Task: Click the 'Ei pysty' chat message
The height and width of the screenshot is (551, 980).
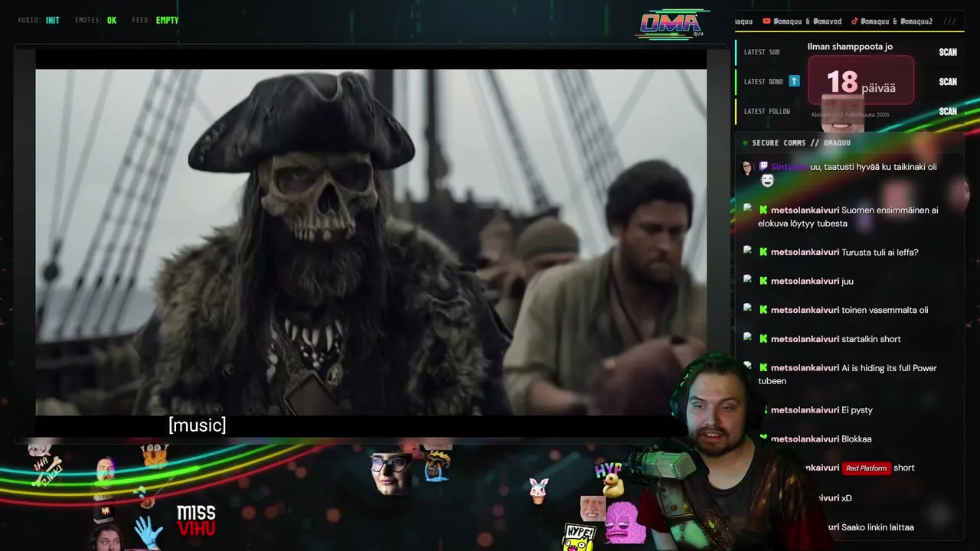Action: [857, 410]
